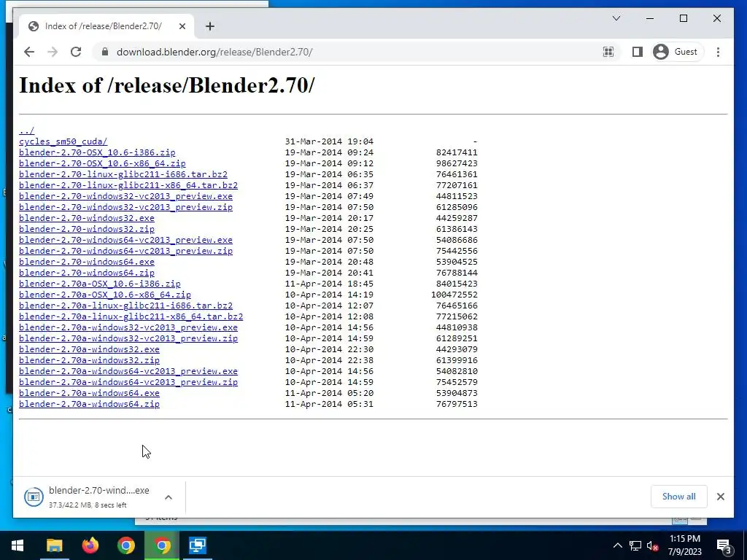Launch Firefox from the taskbar

click(x=90, y=545)
